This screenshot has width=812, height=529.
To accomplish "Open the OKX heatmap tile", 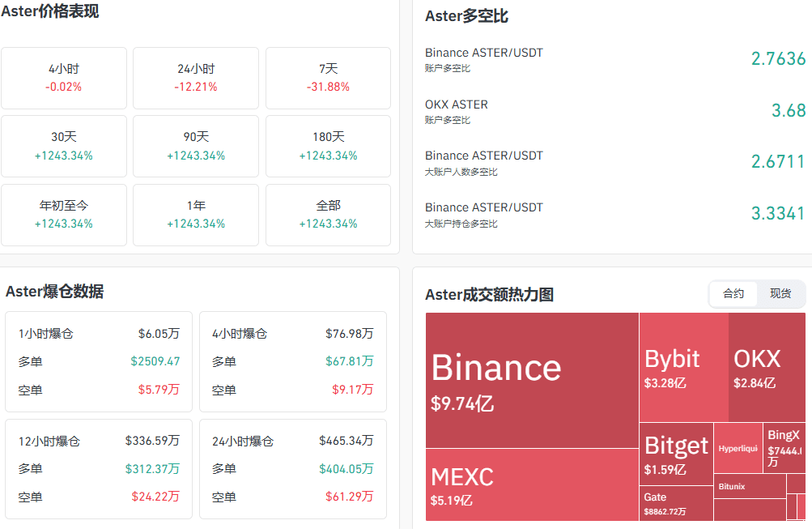I will [766, 367].
